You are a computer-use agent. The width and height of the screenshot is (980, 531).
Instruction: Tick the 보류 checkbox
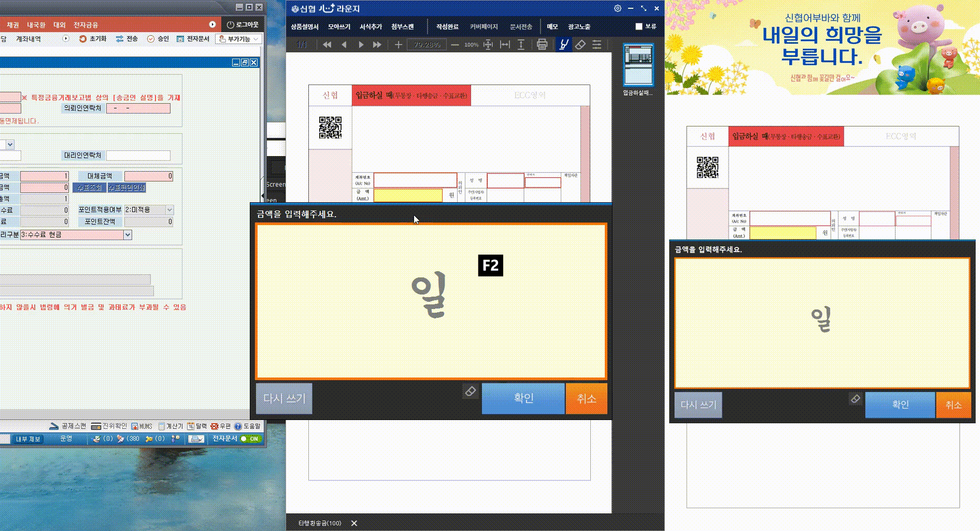click(x=639, y=26)
